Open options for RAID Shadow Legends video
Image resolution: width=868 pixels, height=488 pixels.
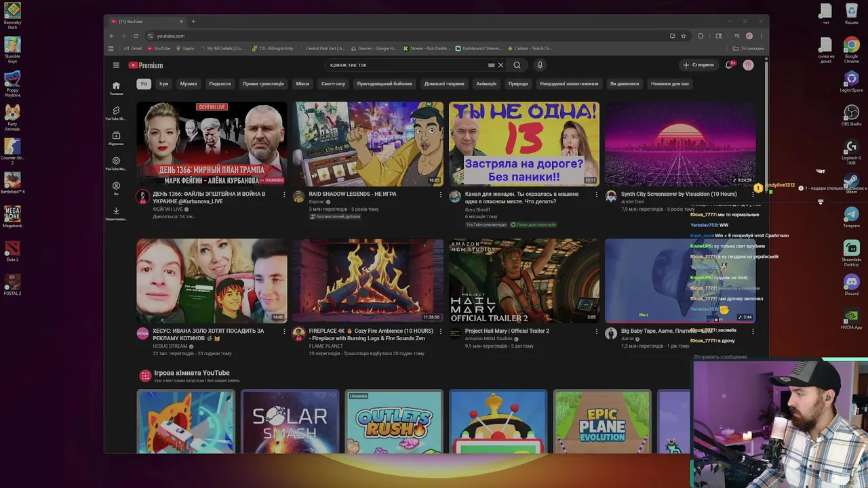click(x=440, y=195)
